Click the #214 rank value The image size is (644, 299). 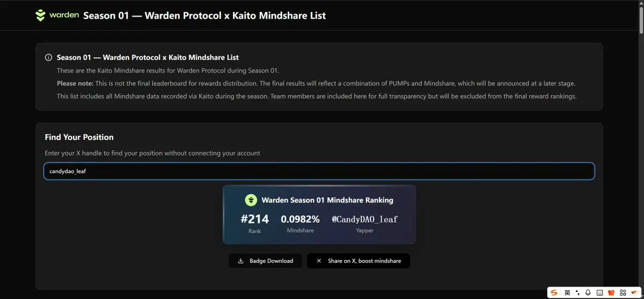254,219
